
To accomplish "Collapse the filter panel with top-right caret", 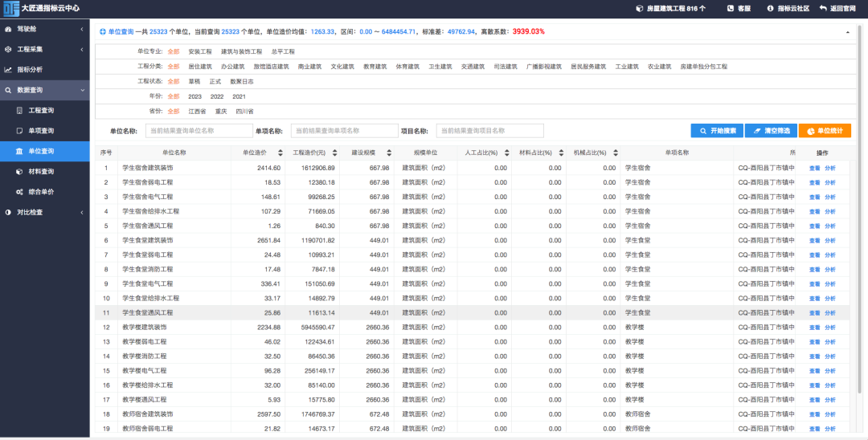I will (x=848, y=32).
